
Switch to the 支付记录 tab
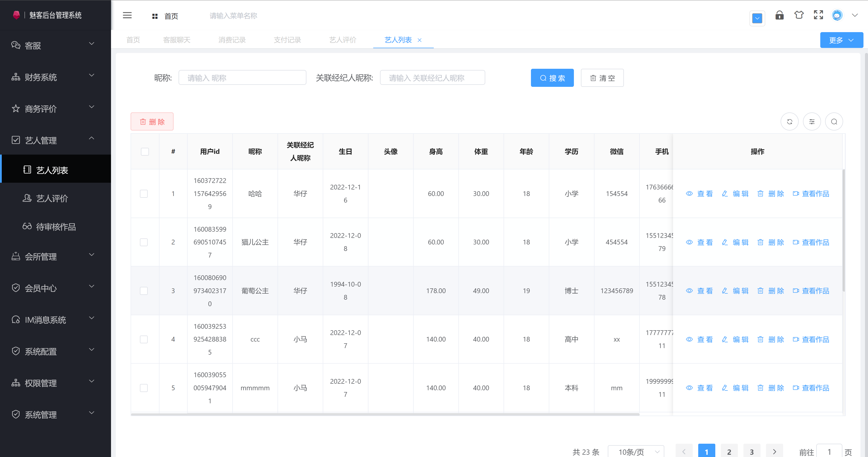click(x=287, y=40)
